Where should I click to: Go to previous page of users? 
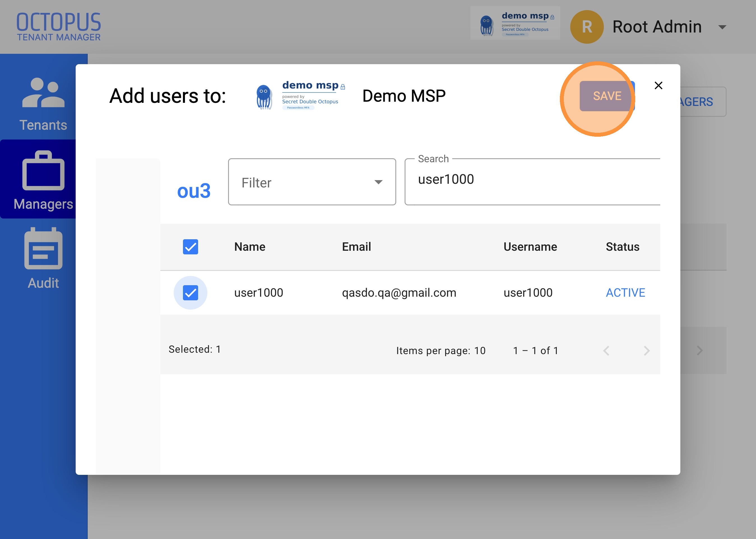tap(606, 350)
